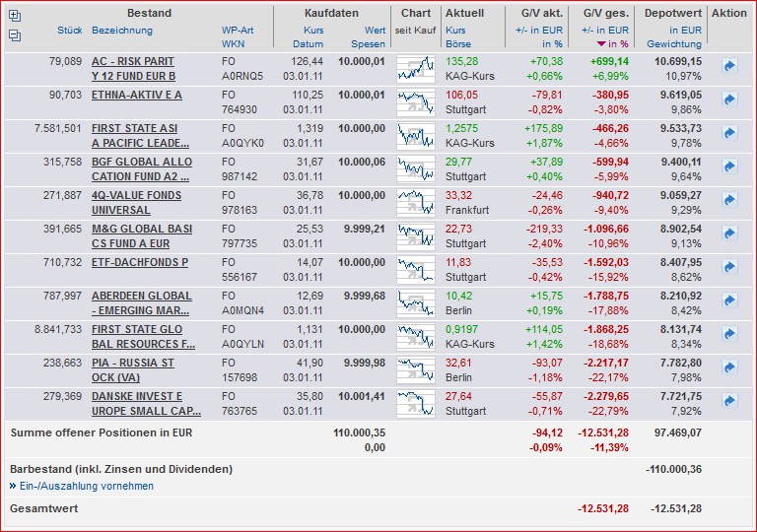Open 4Q-VALUE FONDS UNIVERSAL link
Viewport: 757px width, 532px height.
[x=137, y=203]
